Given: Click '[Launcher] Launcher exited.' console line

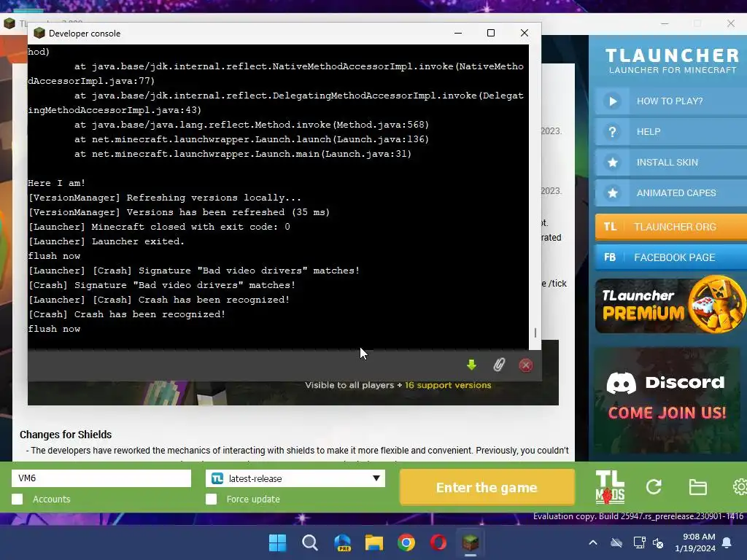Looking at the screenshot, I should point(107,241).
